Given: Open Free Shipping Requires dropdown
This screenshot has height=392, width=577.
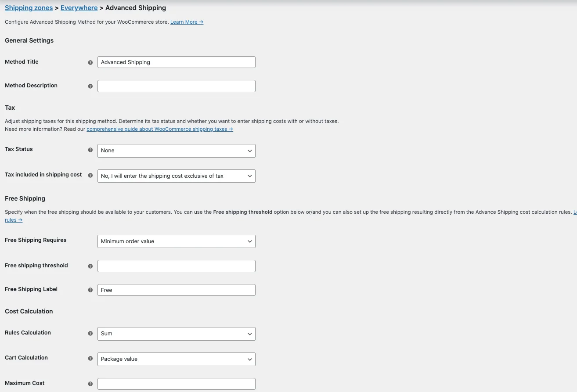Looking at the screenshot, I should coord(176,241).
